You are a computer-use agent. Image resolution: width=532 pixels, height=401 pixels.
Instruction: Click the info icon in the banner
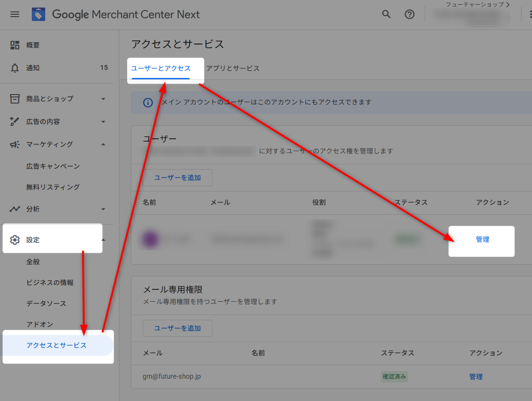tap(148, 103)
